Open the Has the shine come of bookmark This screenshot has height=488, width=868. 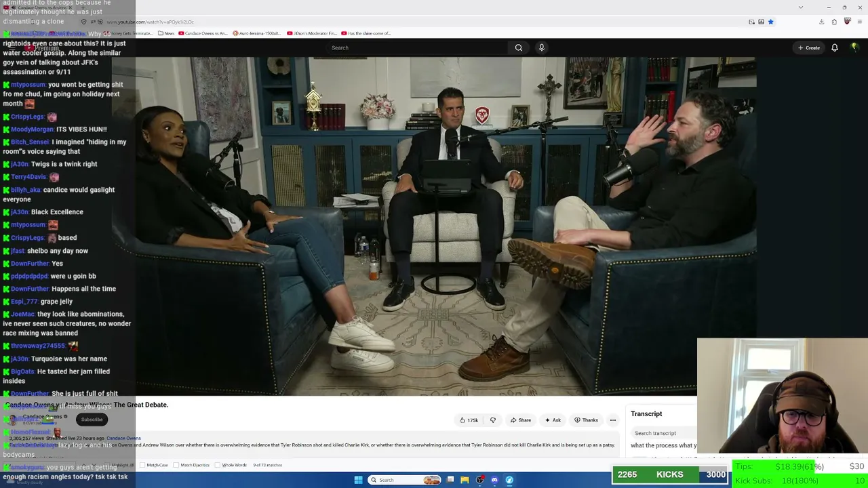click(x=367, y=33)
